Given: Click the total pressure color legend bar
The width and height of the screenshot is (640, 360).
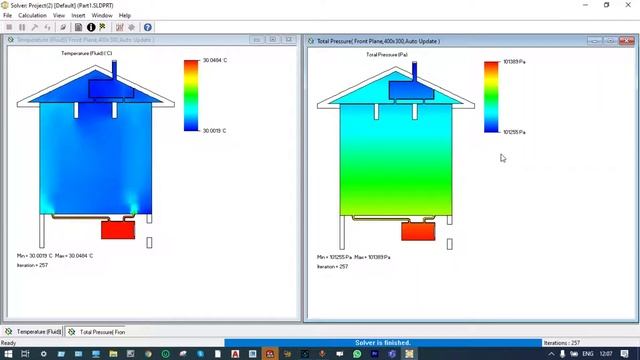Looking at the screenshot, I should 491,97.
